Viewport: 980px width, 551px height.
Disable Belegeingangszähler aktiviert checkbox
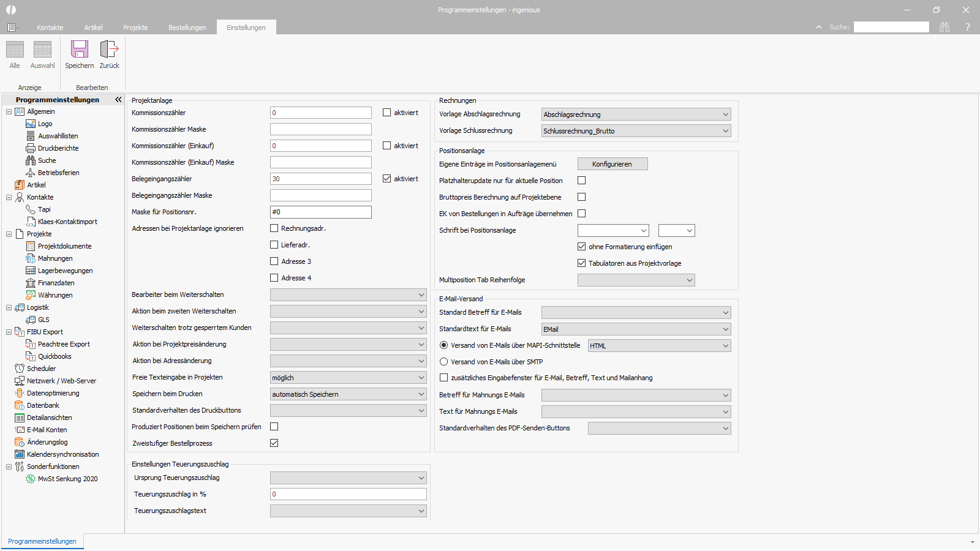click(386, 179)
